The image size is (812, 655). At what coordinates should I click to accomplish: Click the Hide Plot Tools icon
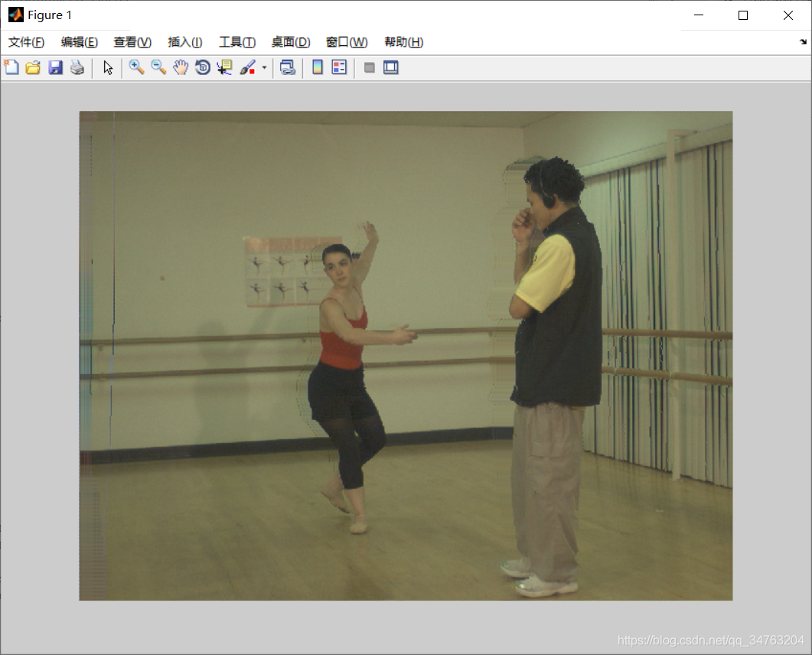pos(369,67)
